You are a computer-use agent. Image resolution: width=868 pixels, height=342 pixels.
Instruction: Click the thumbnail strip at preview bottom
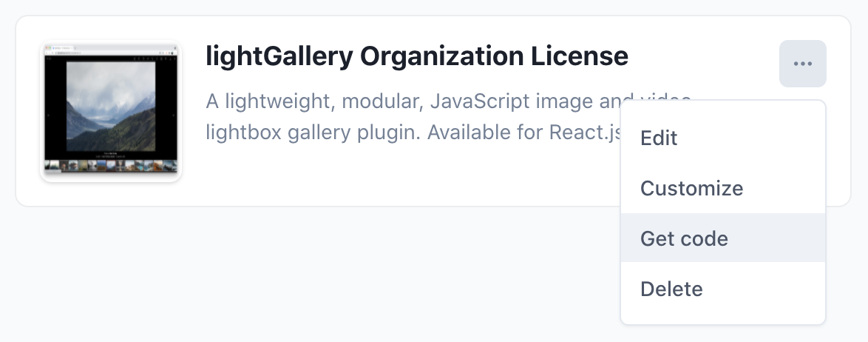click(x=111, y=167)
